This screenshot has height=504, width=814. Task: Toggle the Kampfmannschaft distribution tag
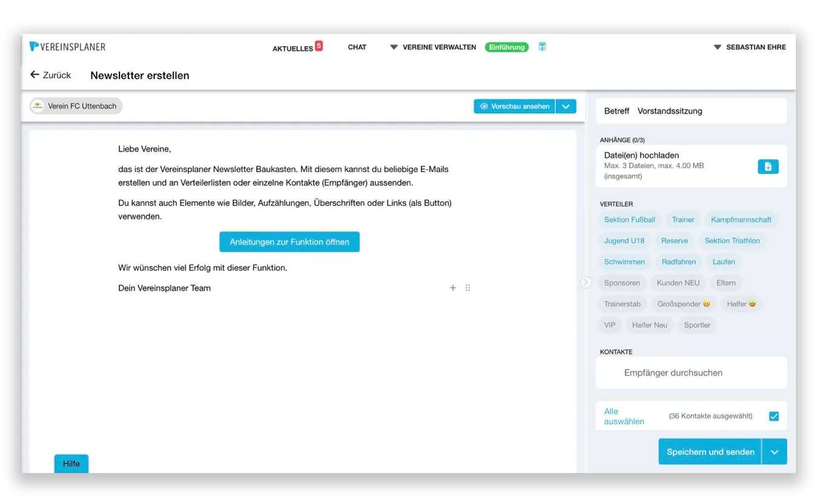click(x=741, y=219)
